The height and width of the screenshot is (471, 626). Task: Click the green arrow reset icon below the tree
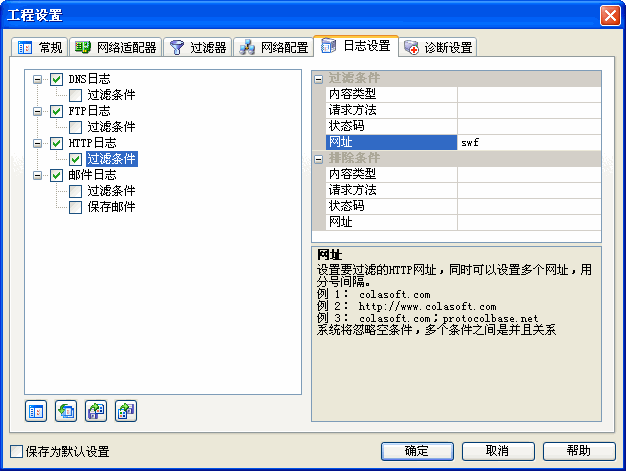66,411
